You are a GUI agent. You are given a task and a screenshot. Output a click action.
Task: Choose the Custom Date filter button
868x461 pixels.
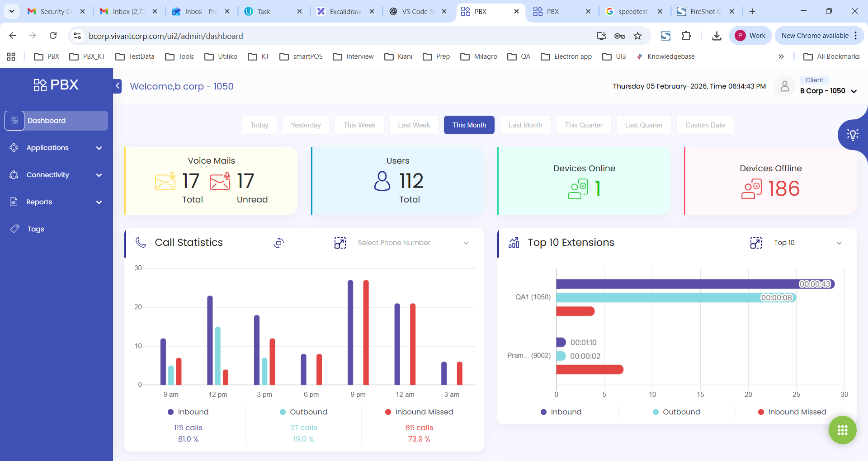point(705,125)
